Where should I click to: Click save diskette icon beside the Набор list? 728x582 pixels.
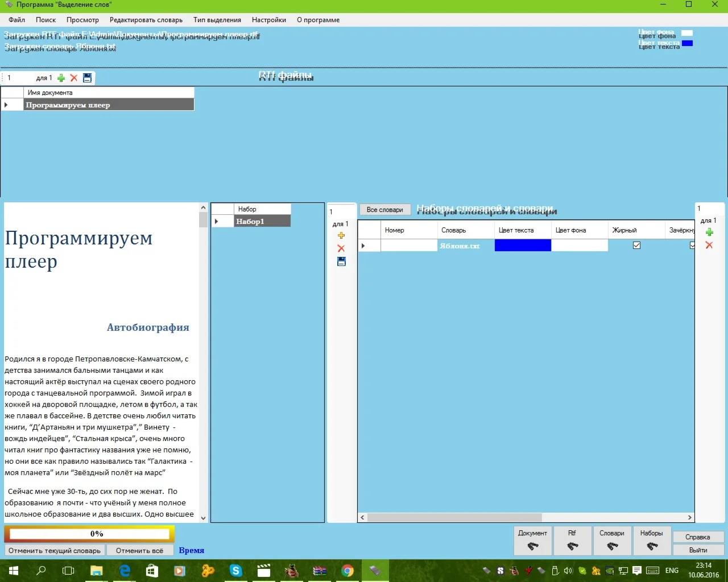click(341, 261)
